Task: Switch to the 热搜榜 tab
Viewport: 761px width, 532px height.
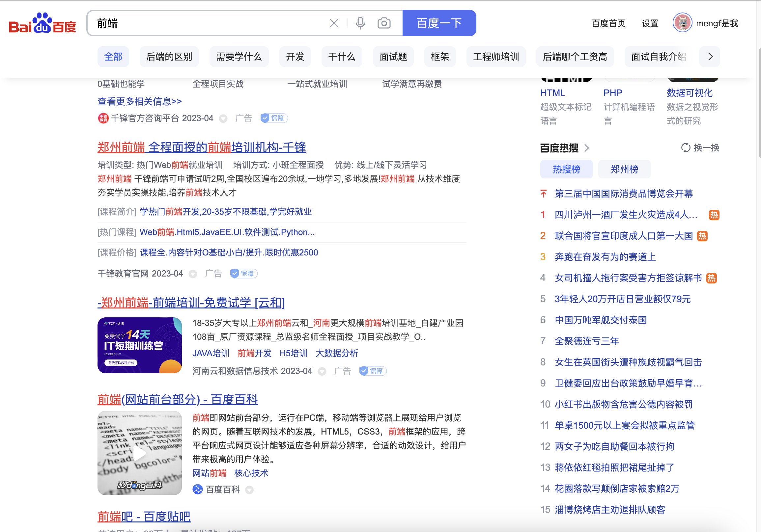Action: pyautogui.click(x=566, y=169)
